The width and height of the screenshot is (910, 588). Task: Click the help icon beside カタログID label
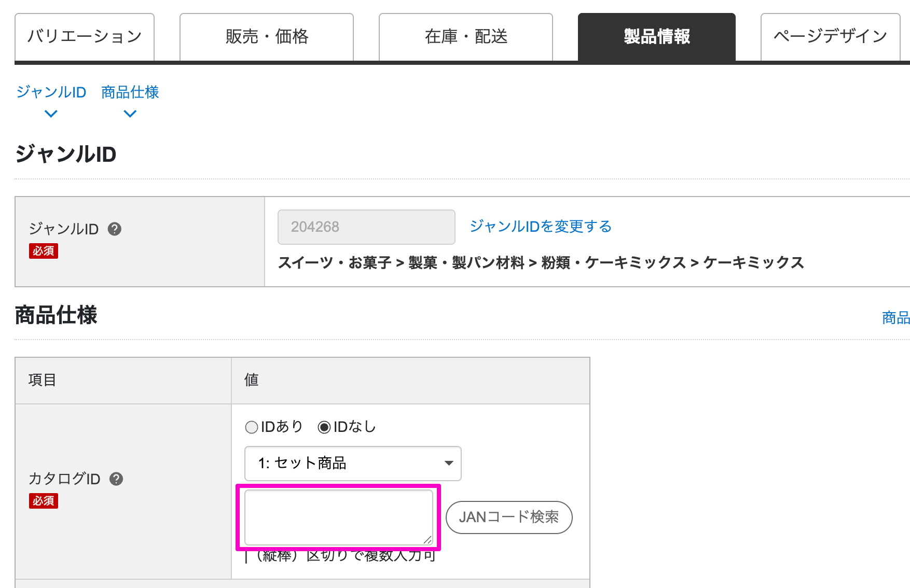coord(116,479)
